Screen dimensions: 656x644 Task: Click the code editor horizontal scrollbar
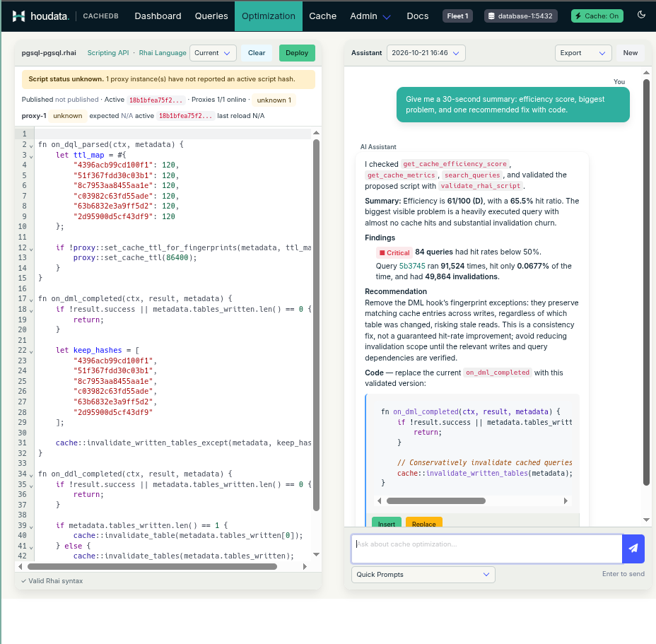click(152, 566)
